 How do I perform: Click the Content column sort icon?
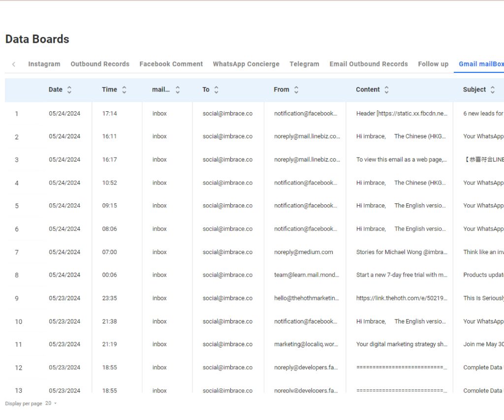(x=386, y=90)
